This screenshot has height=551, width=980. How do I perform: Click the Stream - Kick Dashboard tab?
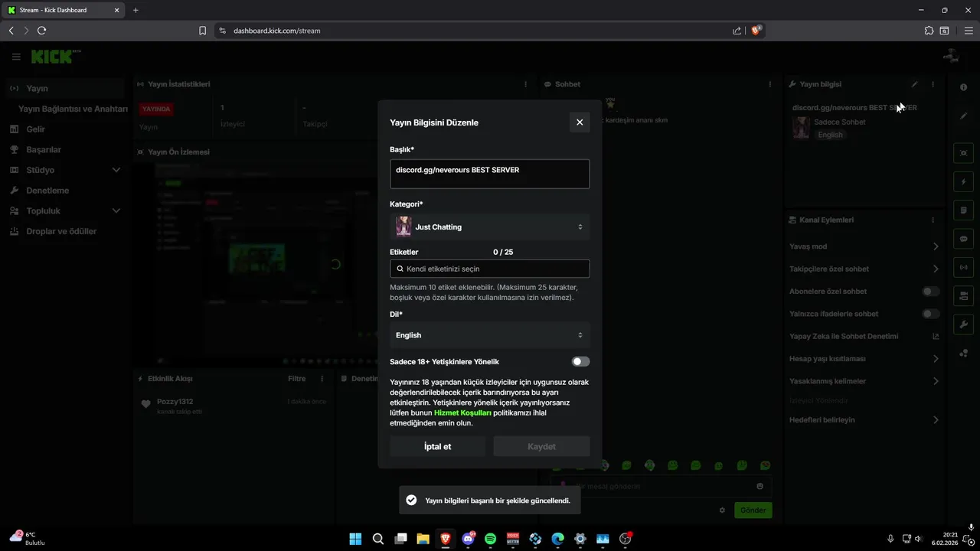[63, 10]
